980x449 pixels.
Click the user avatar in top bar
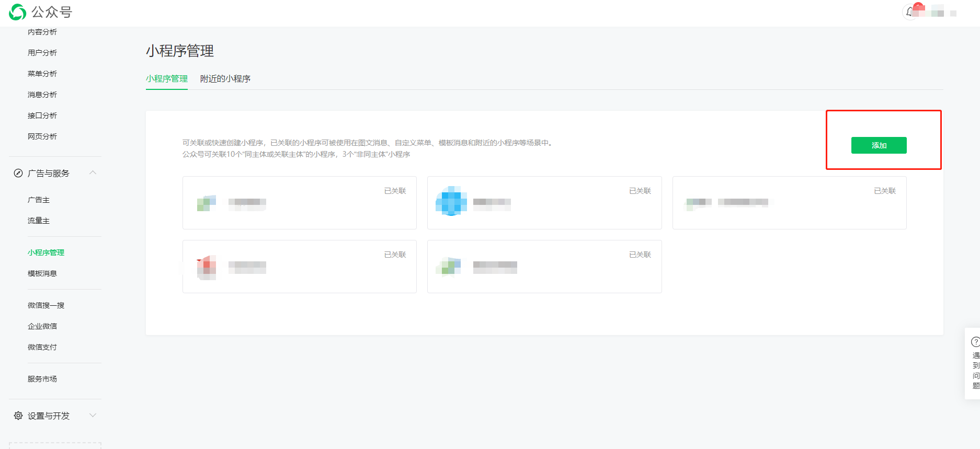937,11
